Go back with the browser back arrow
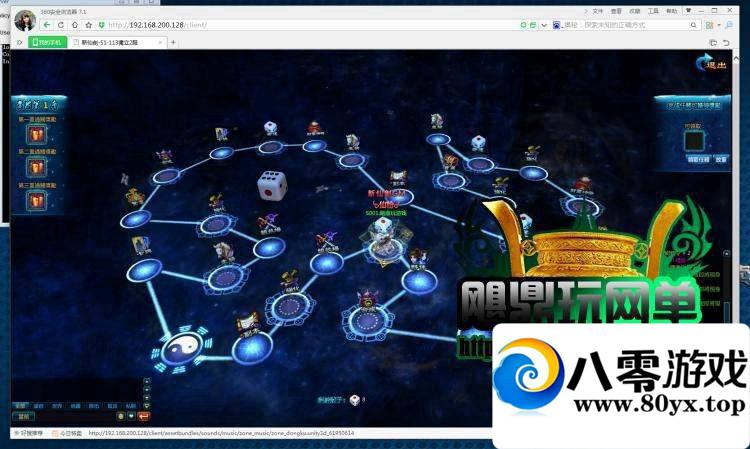This screenshot has width=750, height=449. pos(47,25)
